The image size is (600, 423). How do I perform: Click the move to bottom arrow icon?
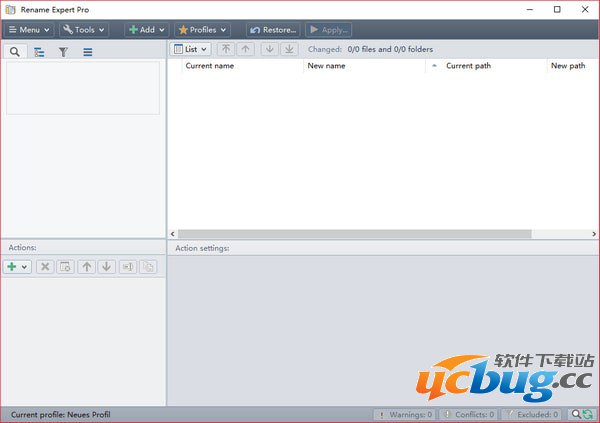[x=289, y=48]
